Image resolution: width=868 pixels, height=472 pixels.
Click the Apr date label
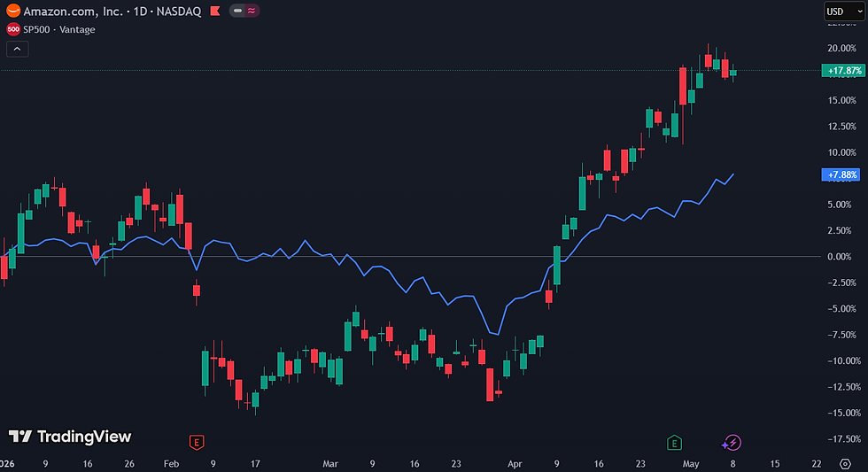pos(515,464)
